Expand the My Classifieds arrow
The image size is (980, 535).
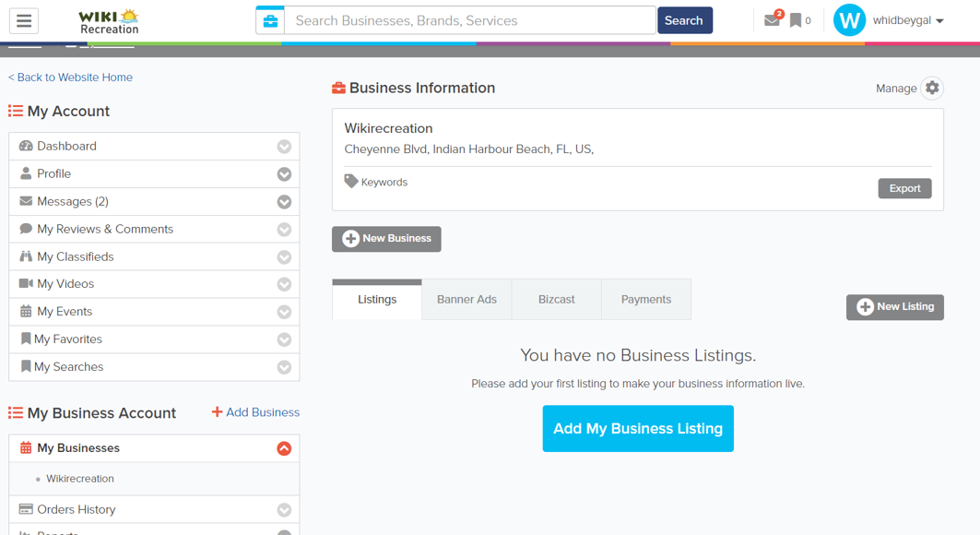284,256
